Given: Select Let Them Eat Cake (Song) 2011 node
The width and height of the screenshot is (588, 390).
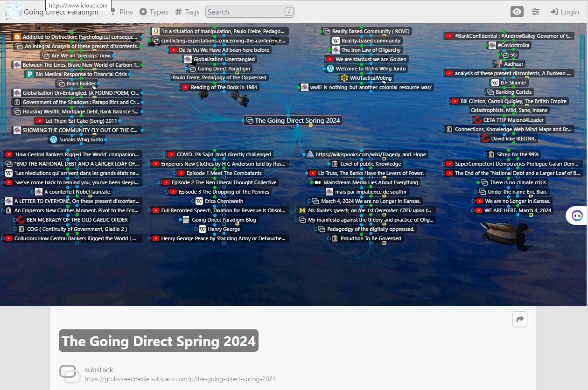Looking at the screenshot, I should coord(77,121).
